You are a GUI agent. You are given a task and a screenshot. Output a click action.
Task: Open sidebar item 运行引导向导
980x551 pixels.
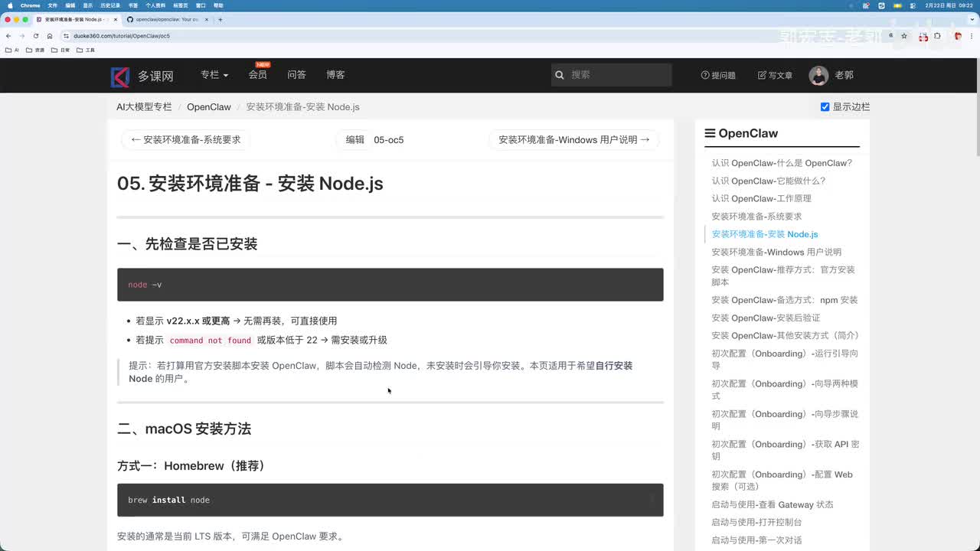(x=785, y=360)
